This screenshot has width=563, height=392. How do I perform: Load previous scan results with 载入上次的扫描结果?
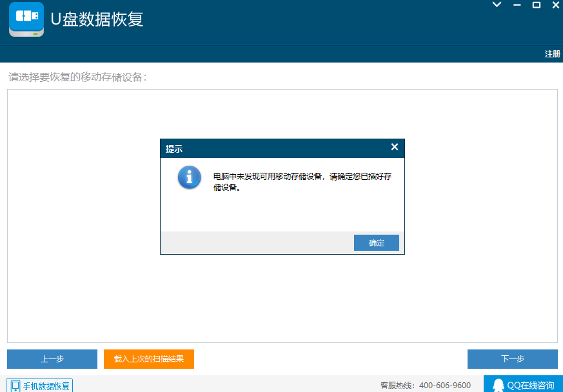click(x=149, y=359)
